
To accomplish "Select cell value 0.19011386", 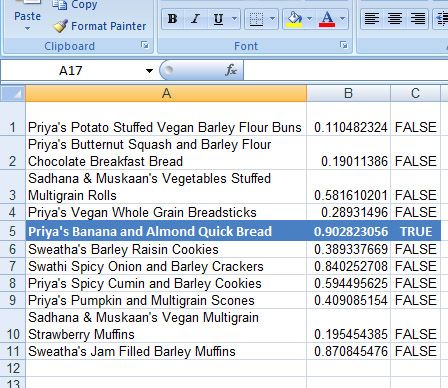I will (x=348, y=153).
